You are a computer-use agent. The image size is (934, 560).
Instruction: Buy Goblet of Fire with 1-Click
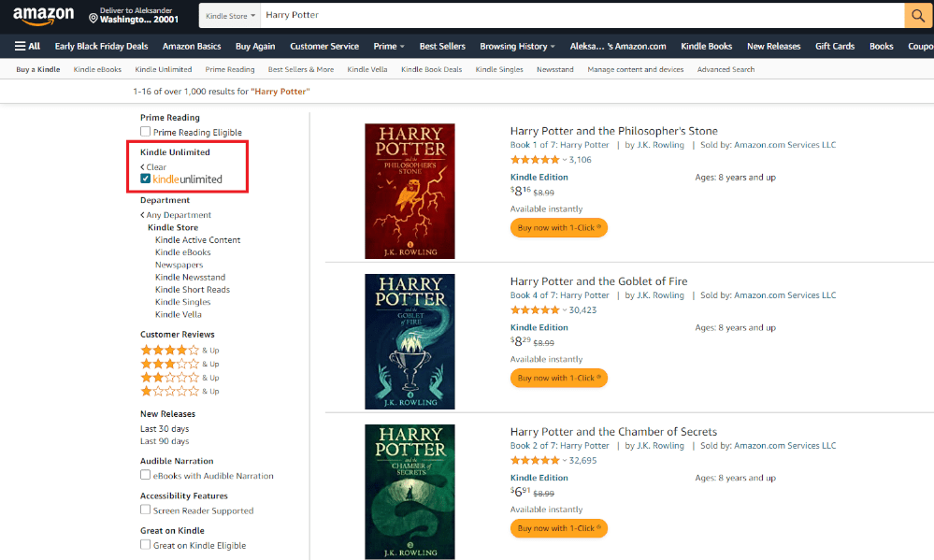pos(559,378)
